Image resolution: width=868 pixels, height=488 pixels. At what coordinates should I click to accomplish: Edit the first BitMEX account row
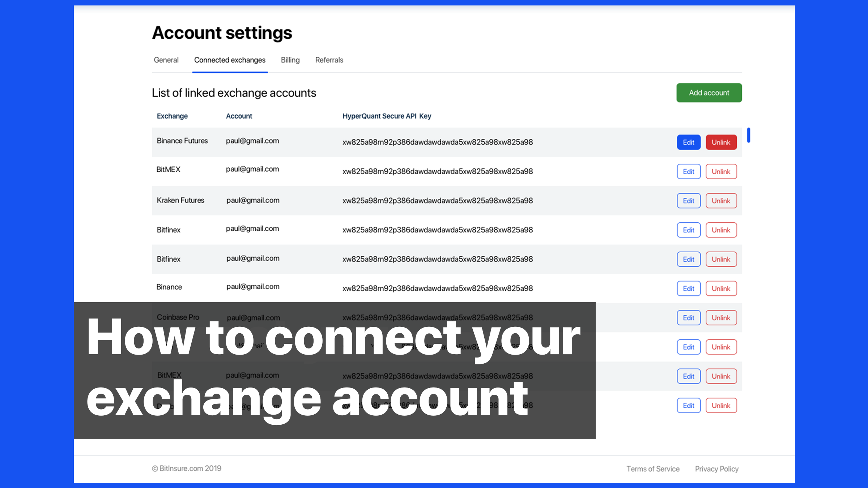point(689,172)
